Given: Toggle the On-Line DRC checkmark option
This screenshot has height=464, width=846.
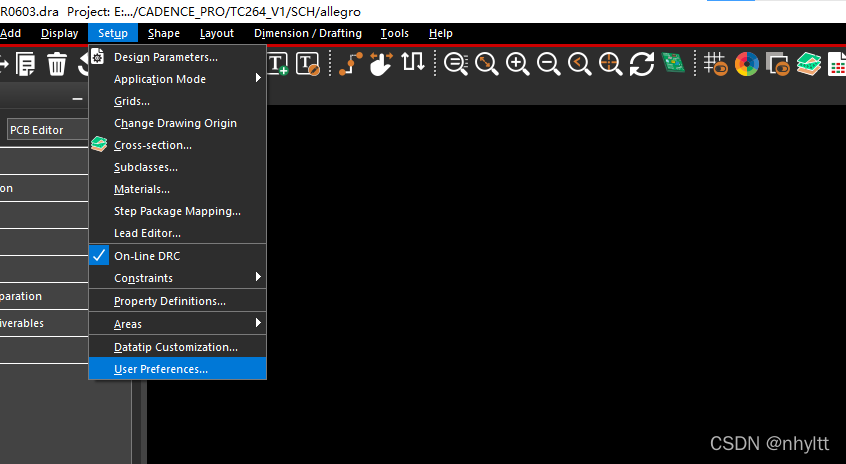Looking at the screenshot, I should pos(146,256).
